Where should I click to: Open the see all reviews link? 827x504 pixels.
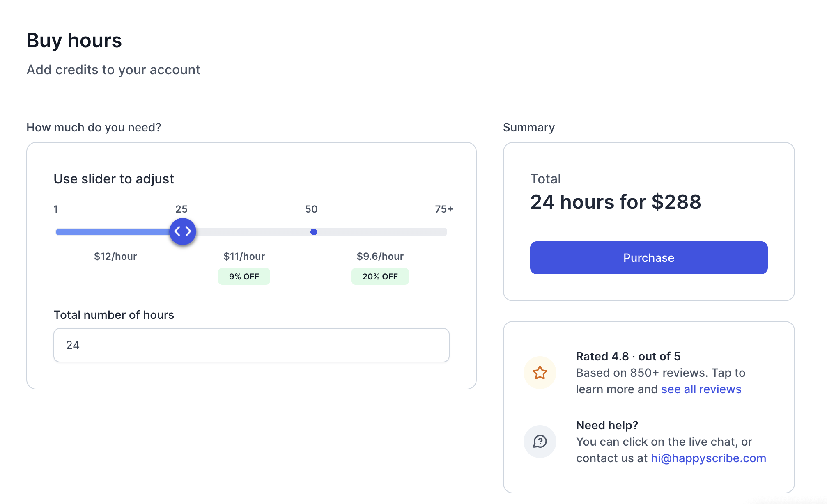pyautogui.click(x=701, y=389)
